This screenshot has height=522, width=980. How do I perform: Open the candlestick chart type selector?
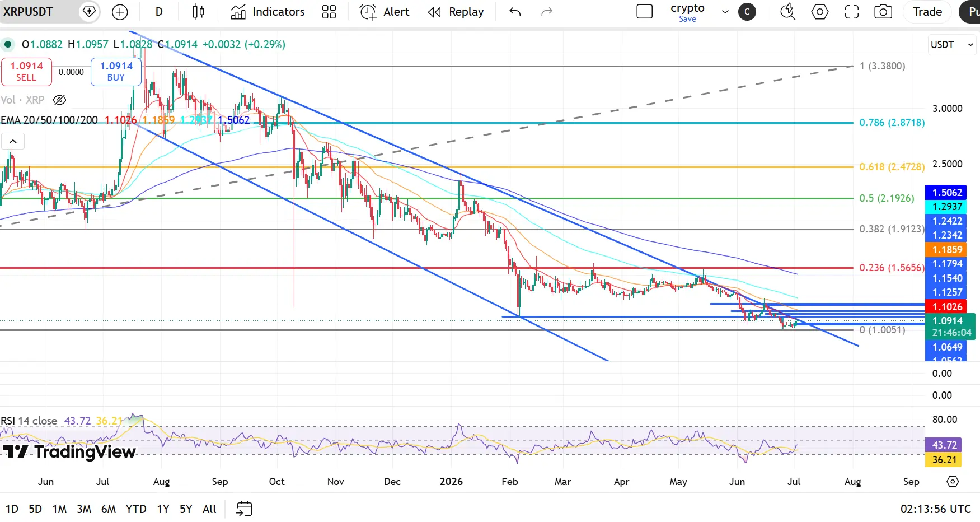click(198, 12)
